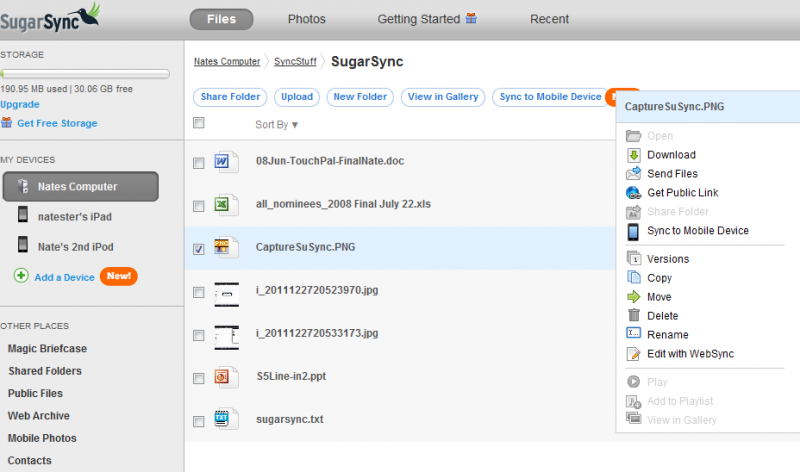Click the computer icon next to Nates Computer
800x472 pixels.
[x=23, y=186]
